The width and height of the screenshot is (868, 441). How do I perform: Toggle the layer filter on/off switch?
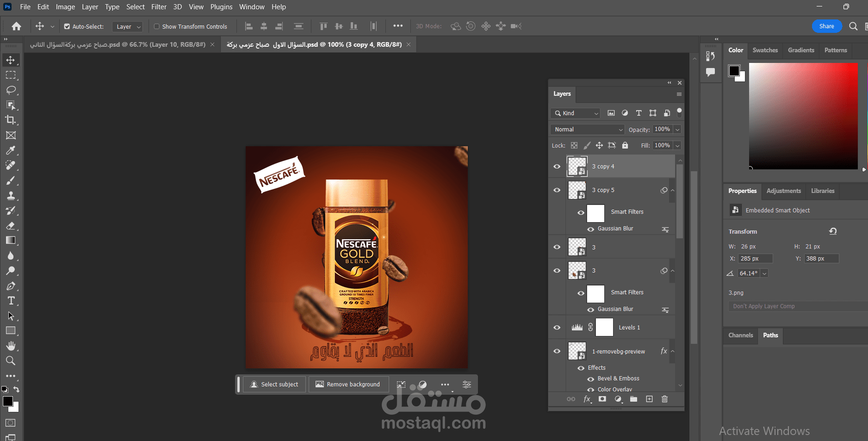[679, 112]
